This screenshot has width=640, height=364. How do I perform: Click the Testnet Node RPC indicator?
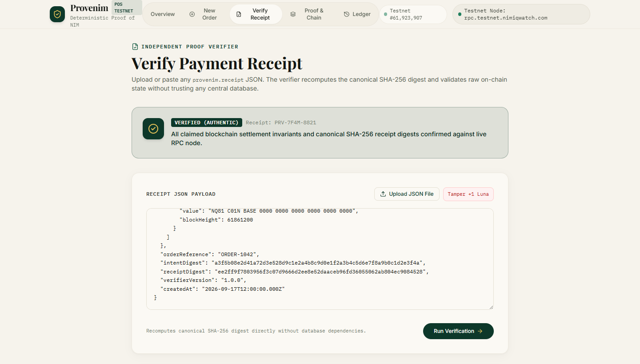[521, 14]
